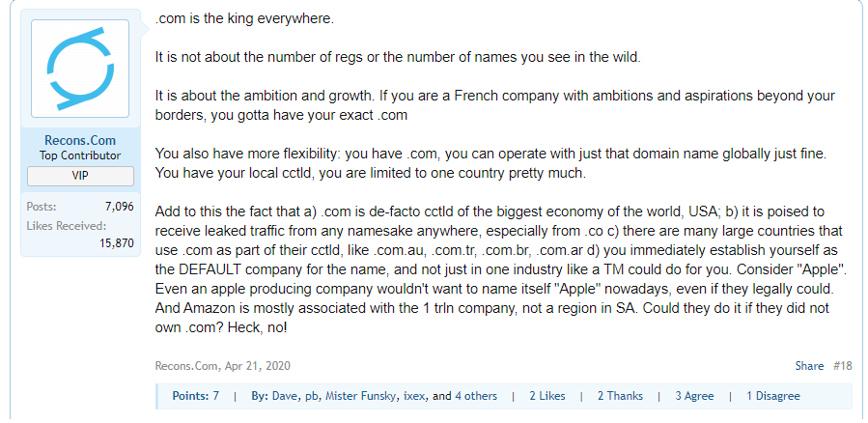Open Dave's profile in reactions list

point(285,396)
